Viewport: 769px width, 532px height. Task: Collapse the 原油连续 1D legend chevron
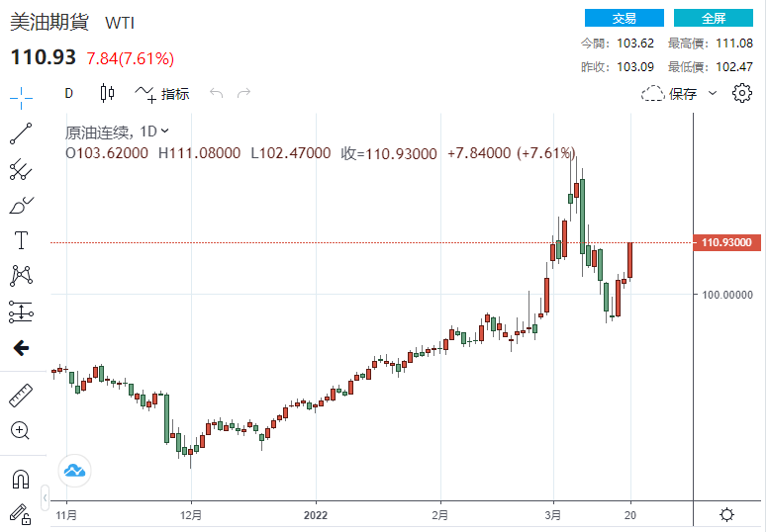(165, 131)
